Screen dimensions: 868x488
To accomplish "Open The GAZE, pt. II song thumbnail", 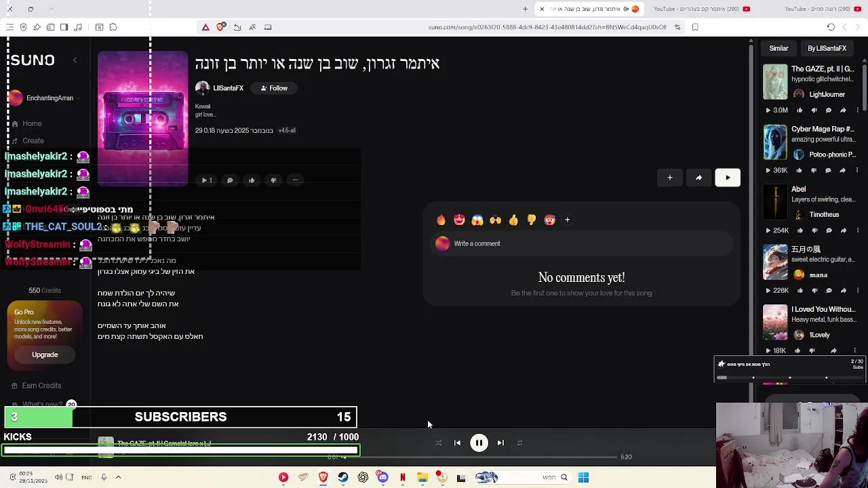I will [x=775, y=82].
